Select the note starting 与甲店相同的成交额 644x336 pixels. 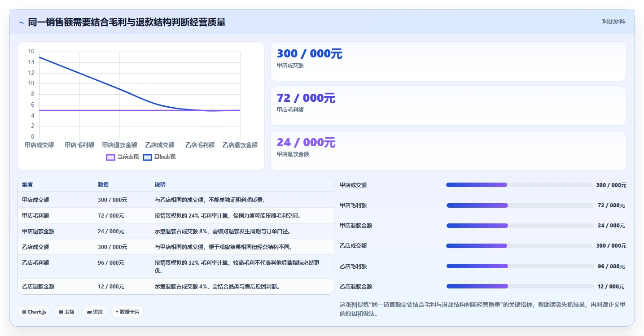point(223,247)
